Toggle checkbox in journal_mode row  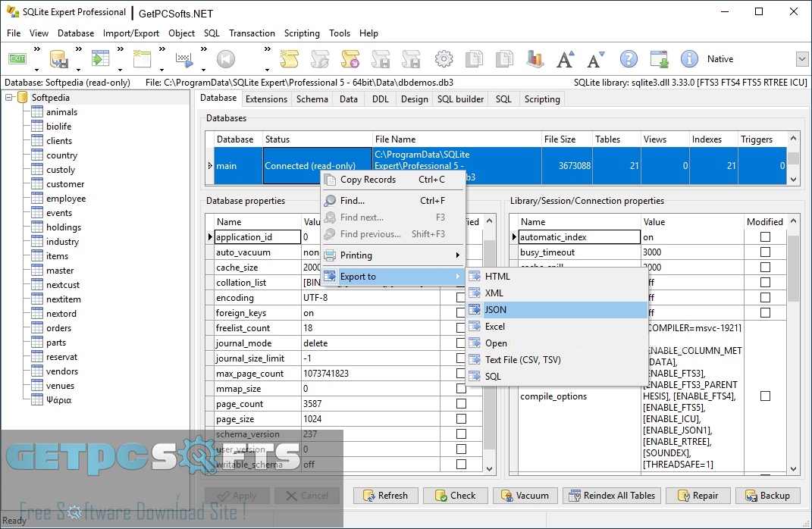click(x=461, y=343)
